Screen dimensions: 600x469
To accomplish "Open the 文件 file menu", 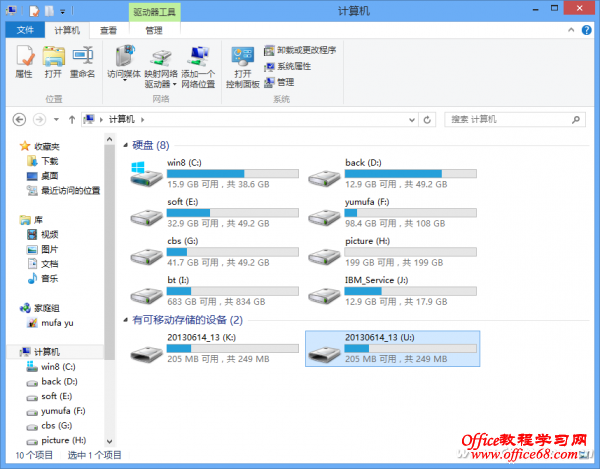I will (25, 30).
